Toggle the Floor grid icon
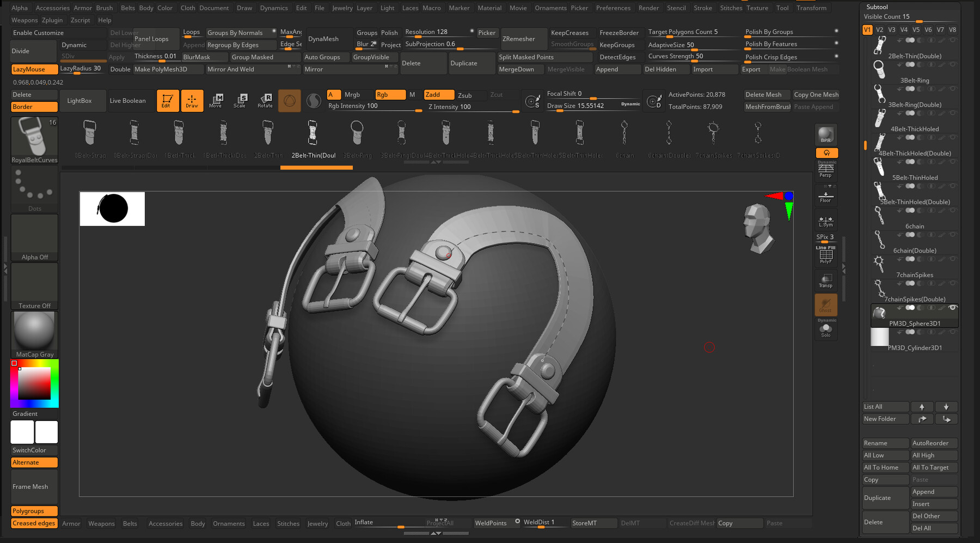 [826, 195]
